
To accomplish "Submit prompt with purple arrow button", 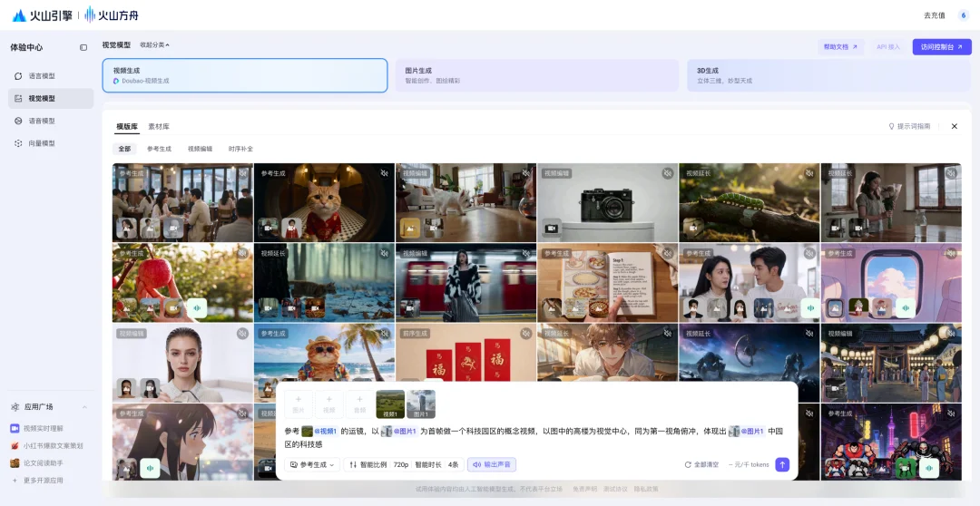I will (782, 465).
